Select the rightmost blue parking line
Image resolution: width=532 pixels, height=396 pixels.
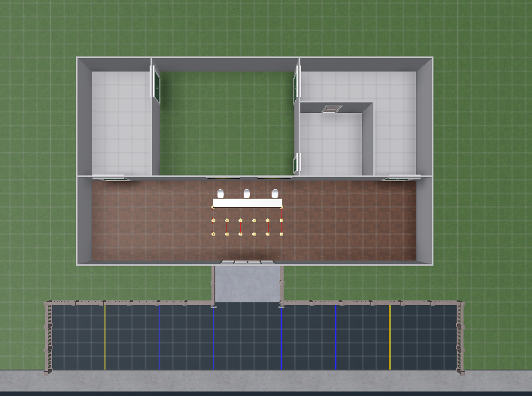[336, 337]
